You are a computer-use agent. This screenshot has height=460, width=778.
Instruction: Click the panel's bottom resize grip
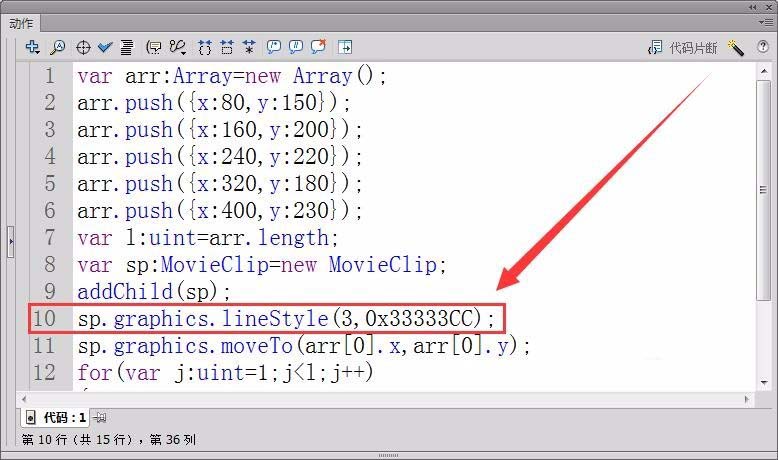[x=389, y=456]
